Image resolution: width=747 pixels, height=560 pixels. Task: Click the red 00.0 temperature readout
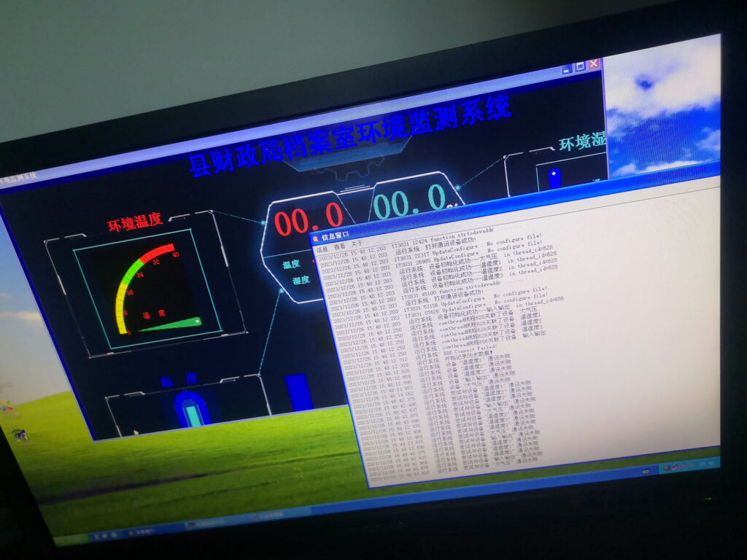tap(309, 220)
